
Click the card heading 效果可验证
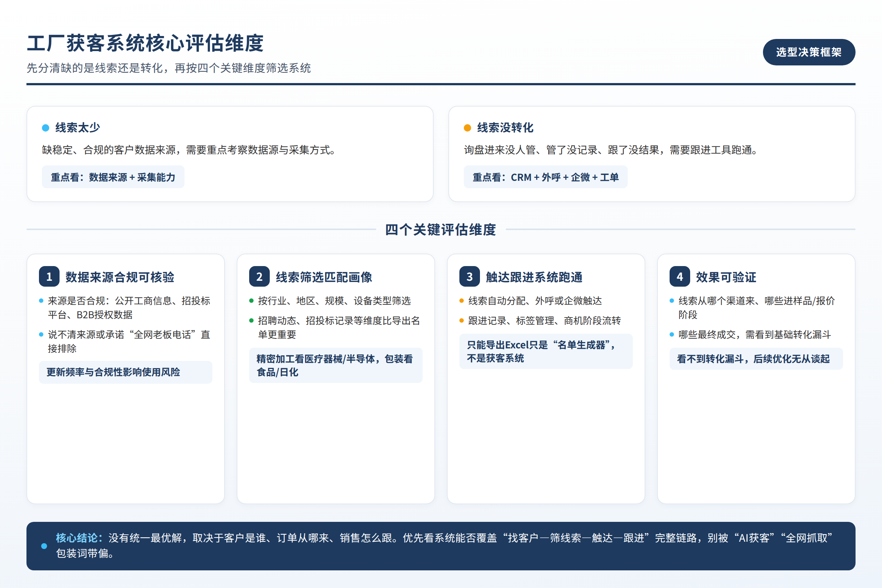coord(726,277)
